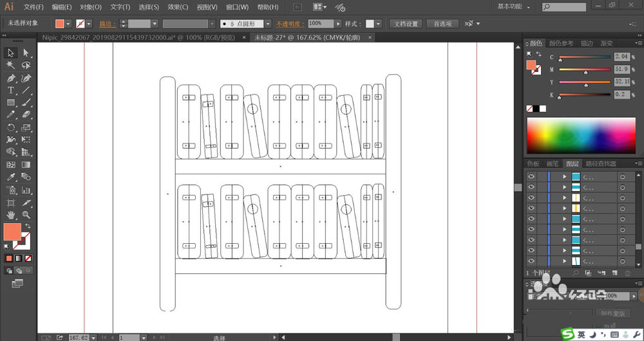Image resolution: width=644 pixels, height=341 pixels.
Task: Select the Pencil tool
Action: click(11, 115)
